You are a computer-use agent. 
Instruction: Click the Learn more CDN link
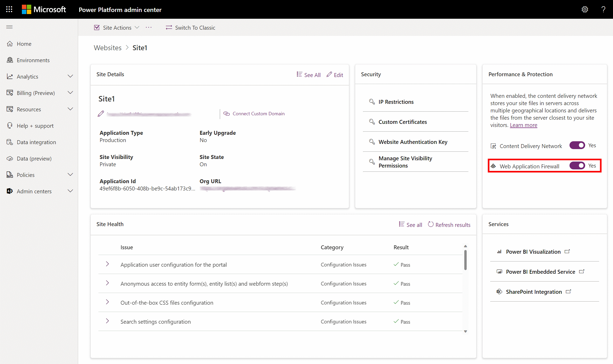pos(523,125)
